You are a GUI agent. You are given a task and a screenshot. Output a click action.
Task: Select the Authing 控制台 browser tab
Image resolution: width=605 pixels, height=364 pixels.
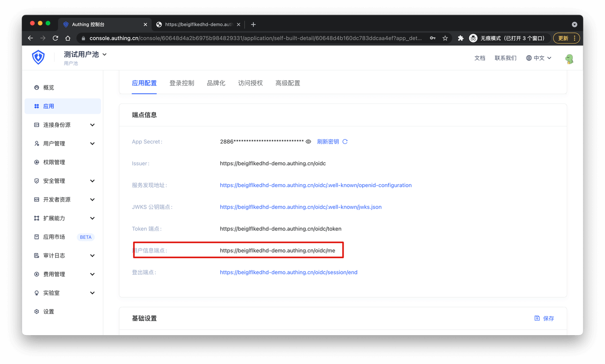pos(105,25)
